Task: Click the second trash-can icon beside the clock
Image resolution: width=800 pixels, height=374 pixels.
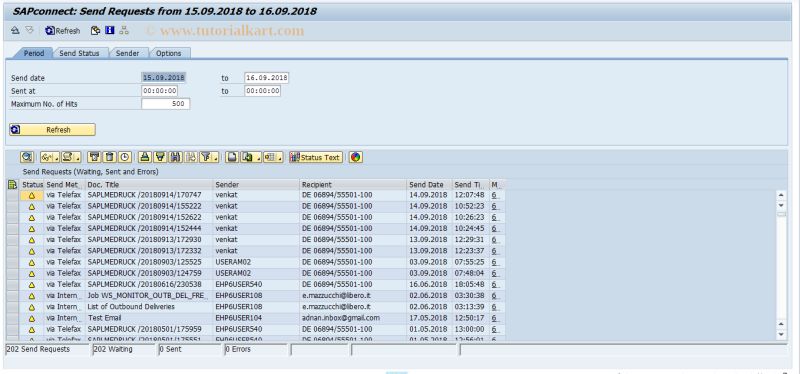Action: point(110,157)
